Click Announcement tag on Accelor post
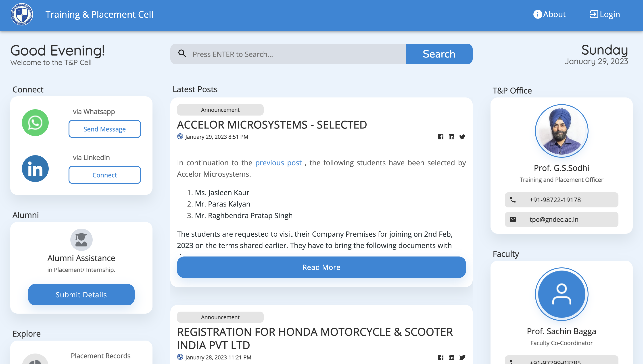 [220, 110]
